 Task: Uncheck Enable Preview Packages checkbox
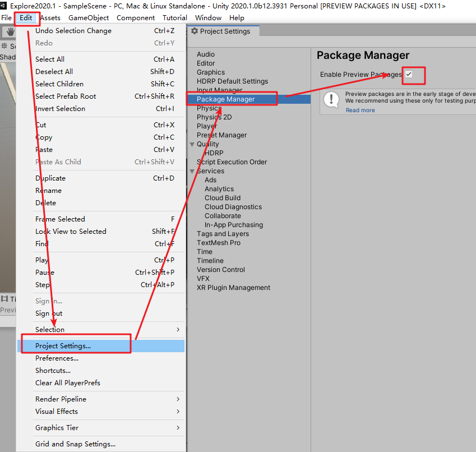[409, 74]
